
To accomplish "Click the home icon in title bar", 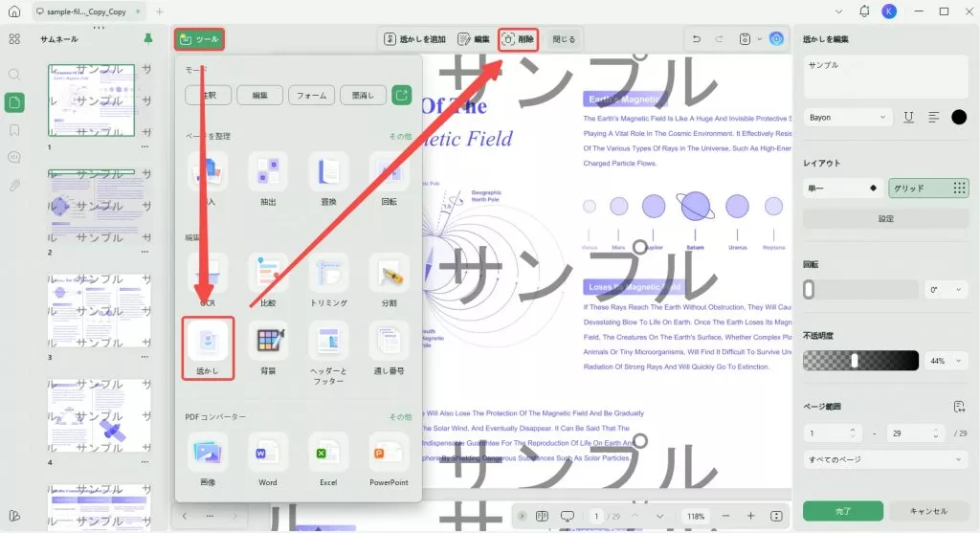I will tap(13, 11).
